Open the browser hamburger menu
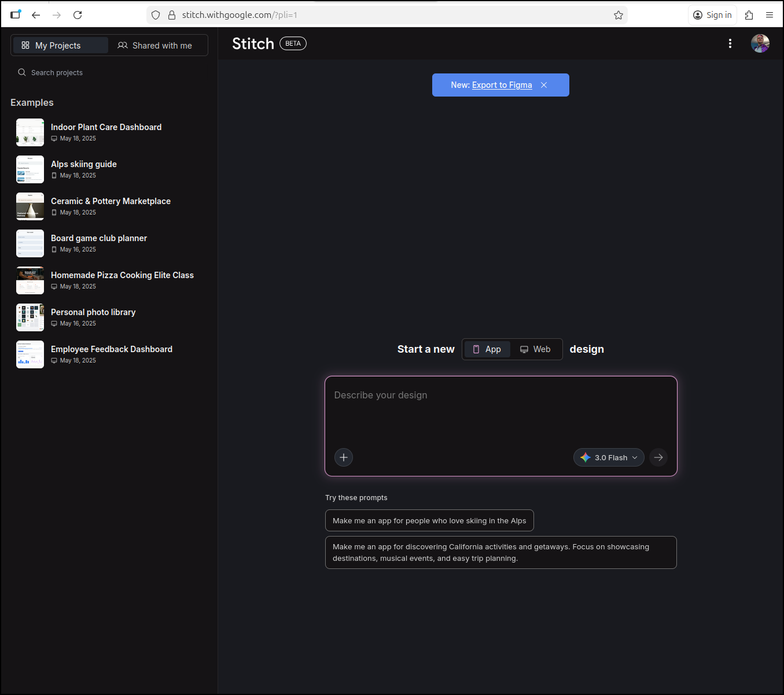The image size is (784, 695). [770, 15]
